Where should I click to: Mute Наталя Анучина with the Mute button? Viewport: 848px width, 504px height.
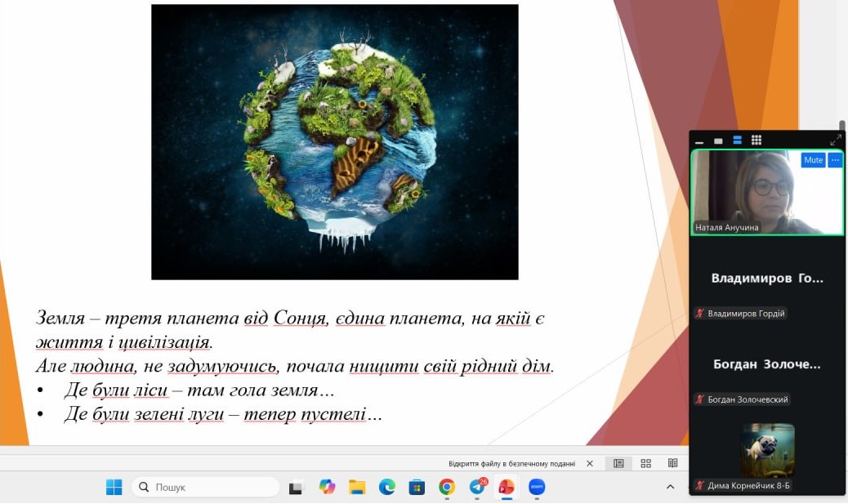coord(813,160)
